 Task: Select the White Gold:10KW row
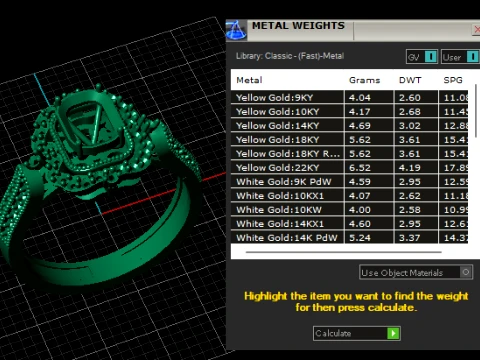pos(349,209)
